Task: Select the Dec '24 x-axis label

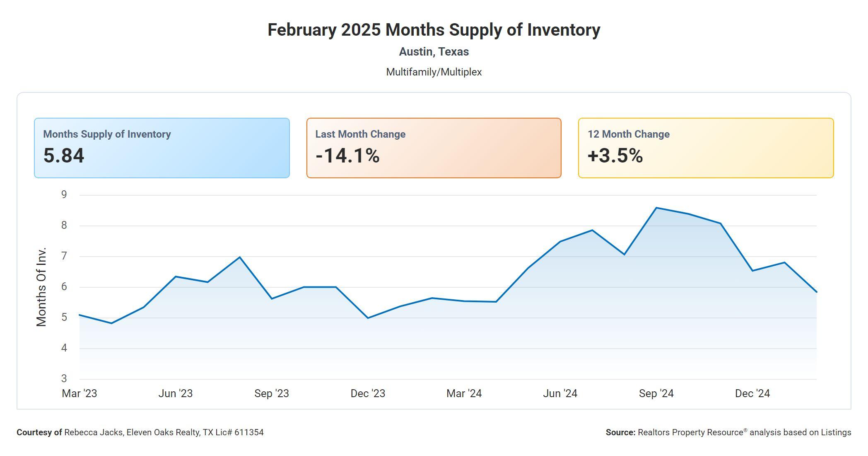Action: [752, 393]
